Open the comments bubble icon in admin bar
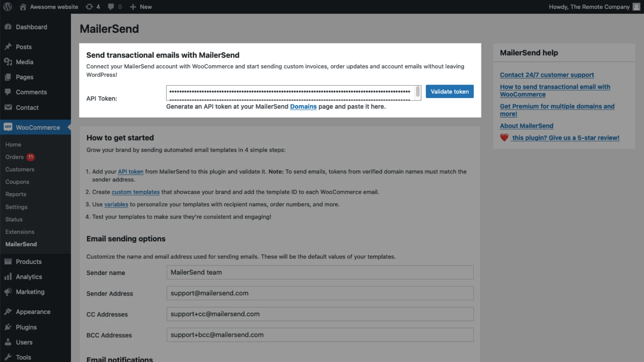This screenshot has height=362, width=644. tap(111, 7)
